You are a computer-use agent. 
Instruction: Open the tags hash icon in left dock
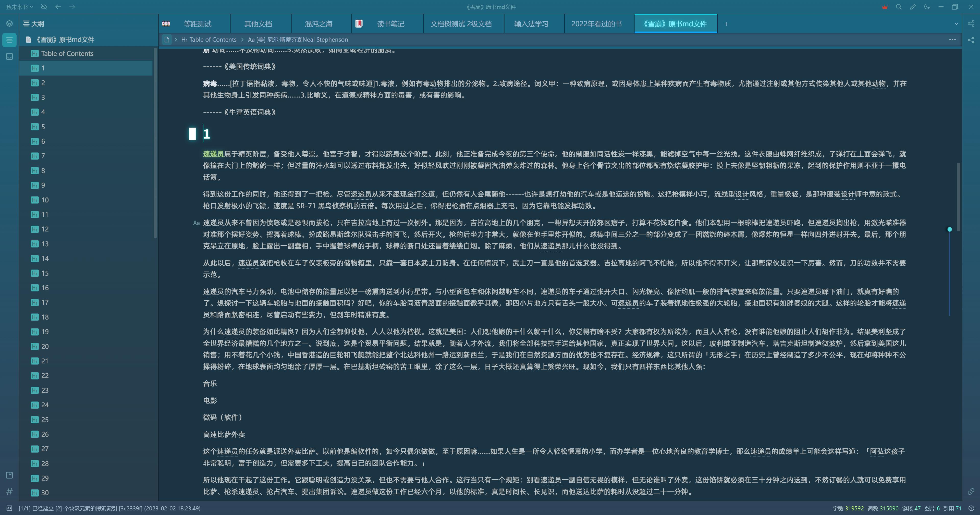[9, 492]
